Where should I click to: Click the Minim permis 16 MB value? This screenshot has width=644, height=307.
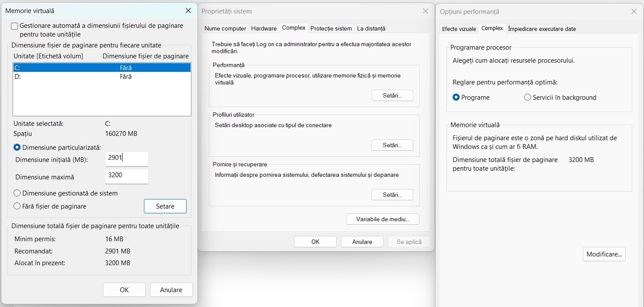click(x=114, y=239)
